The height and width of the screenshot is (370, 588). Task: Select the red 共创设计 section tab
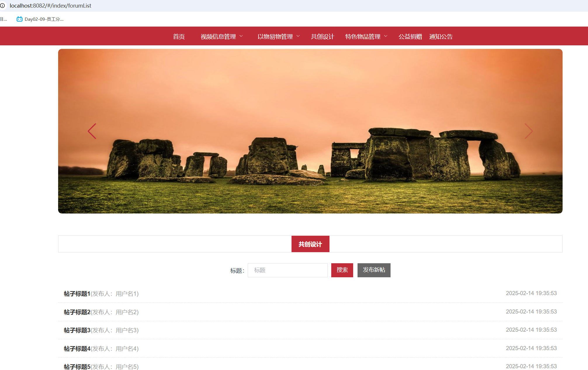tap(310, 244)
